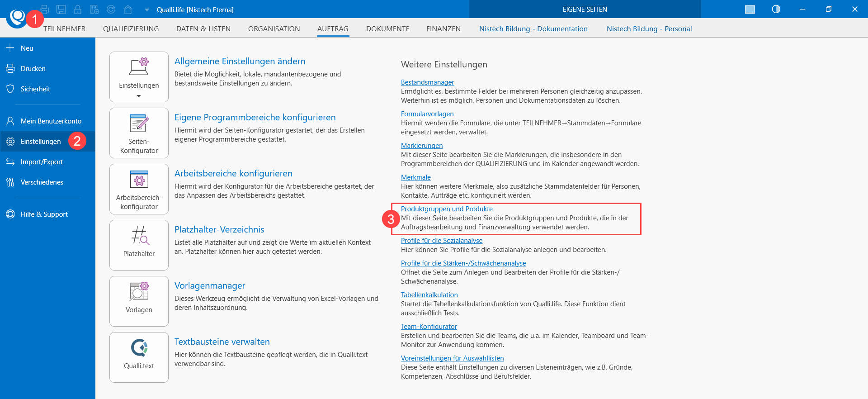Screen dimensions: 868x399
Task: Click the blue rectangle icon in the title bar
Action: point(750,9)
